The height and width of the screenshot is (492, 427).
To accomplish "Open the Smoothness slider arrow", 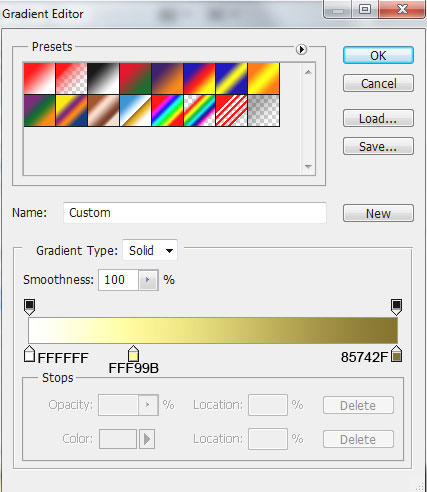I will pos(148,280).
